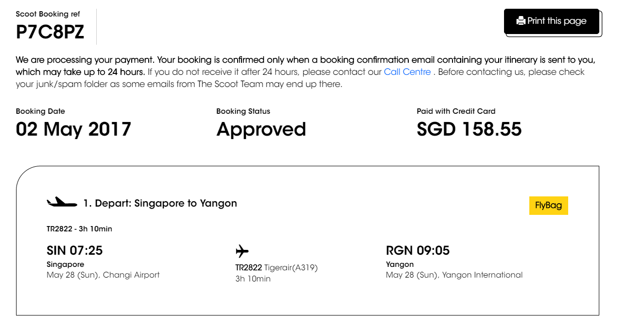Viewport: 644px width, 333px height.
Task: Select the booking reference P7C8PZ
Action: pyautogui.click(x=50, y=32)
